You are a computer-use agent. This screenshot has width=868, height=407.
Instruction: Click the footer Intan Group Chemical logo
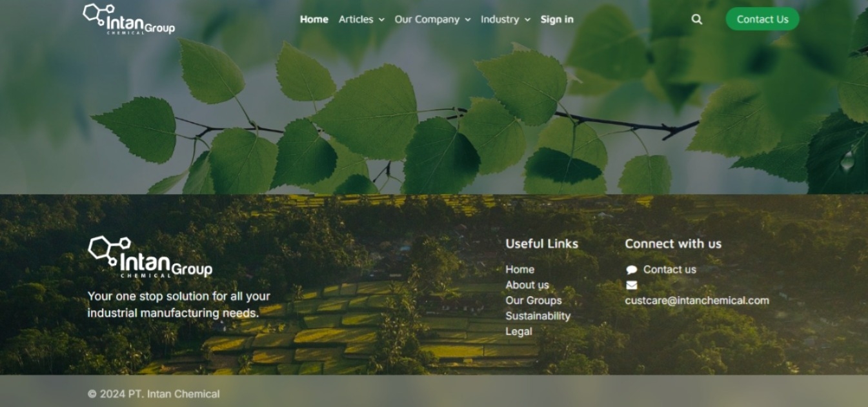click(150, 257)
